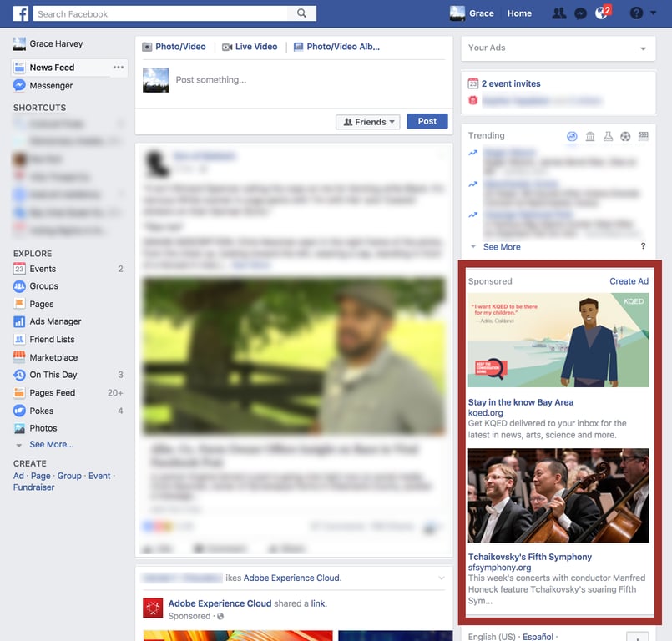The width and height of the screenshot is (672, 641).
Task: Open options chevron on Adobe sponsored post
Action: (x=442, y=578)
